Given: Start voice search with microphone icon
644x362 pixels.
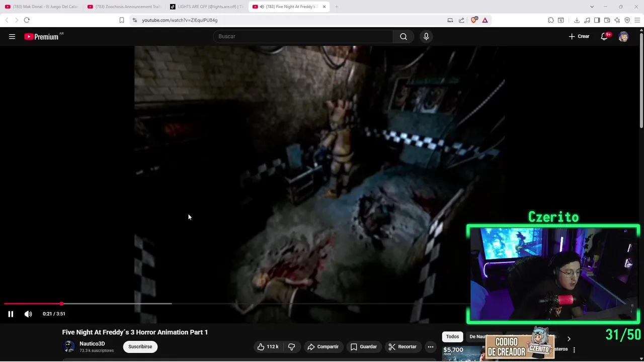Looking at the screenshot, I should 426,36.
